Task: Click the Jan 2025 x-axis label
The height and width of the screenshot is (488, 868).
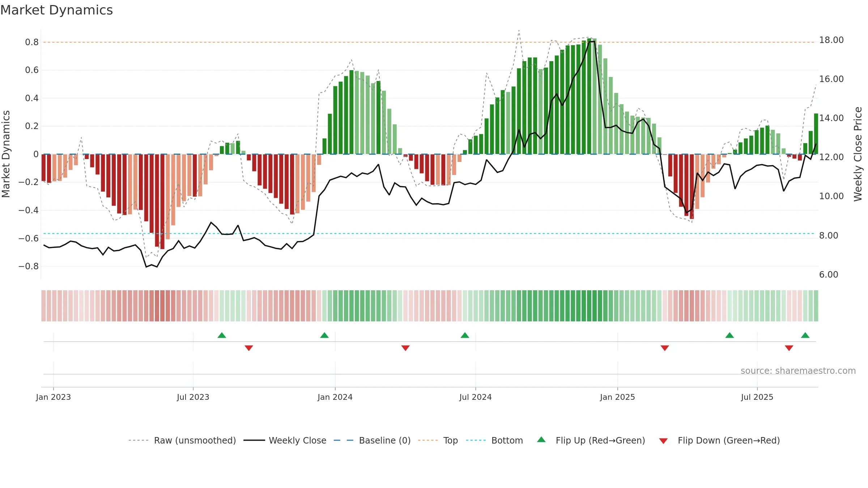Action: coord(618,397)
